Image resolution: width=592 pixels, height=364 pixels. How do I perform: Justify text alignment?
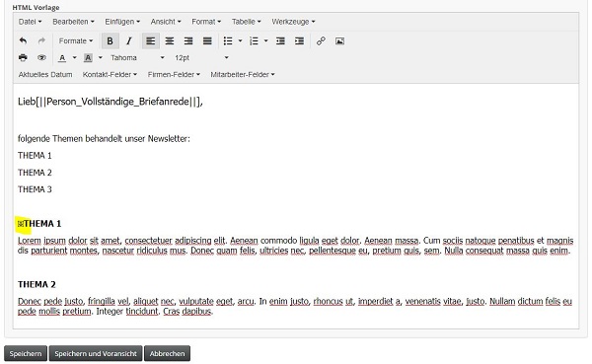coord(207,40)
